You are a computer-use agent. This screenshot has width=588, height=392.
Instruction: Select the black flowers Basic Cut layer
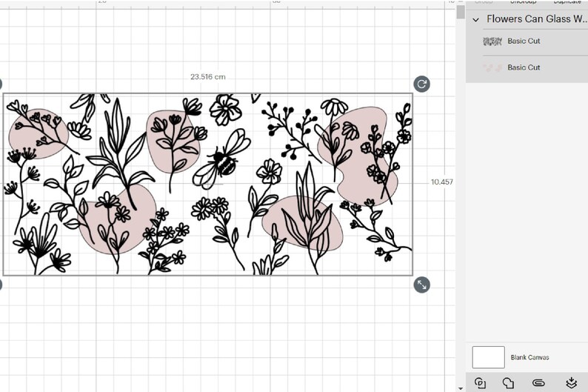click(x=527, y=41)
